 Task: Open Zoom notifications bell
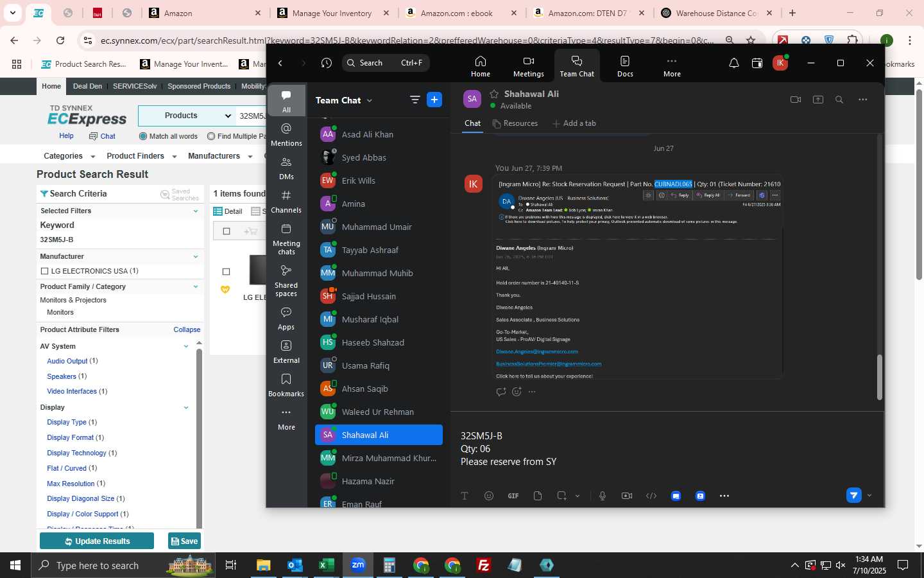[x=733, y=63]
